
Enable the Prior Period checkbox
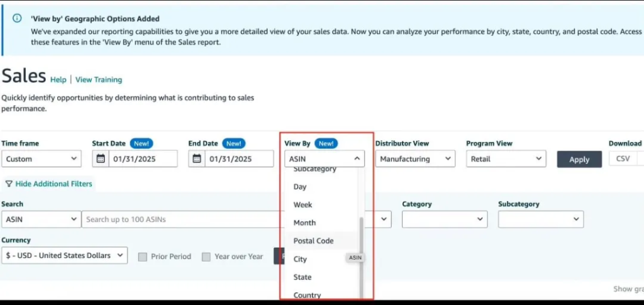pos(143,257)
